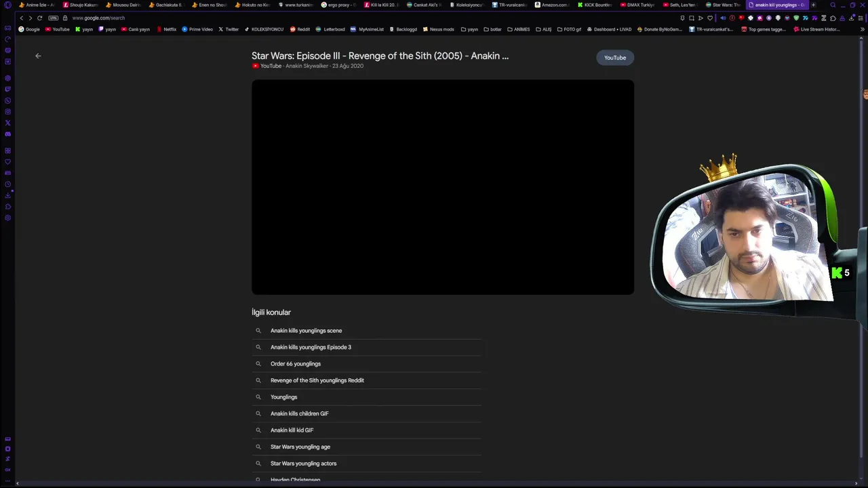Open the Dashboard • LIVAD bookmark

coord(609,29)
